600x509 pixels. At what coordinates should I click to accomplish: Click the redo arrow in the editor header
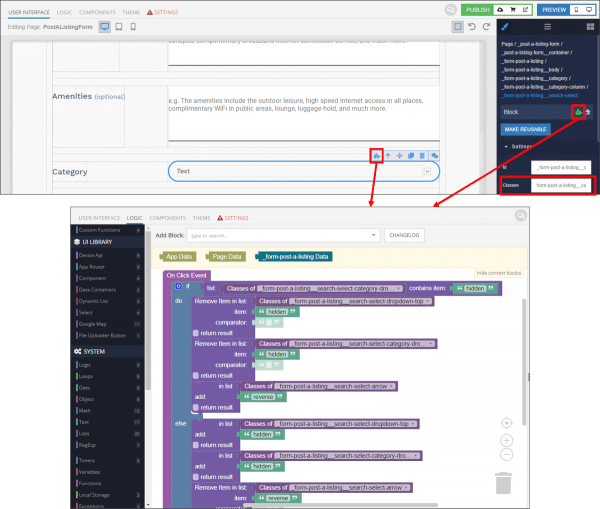(486, 27)
